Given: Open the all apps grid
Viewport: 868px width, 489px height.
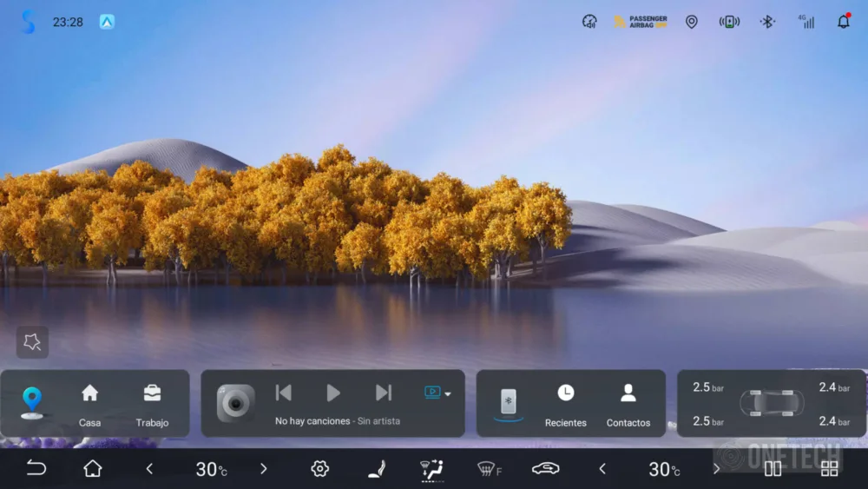Looking at the screenshot, I should tap(829, 469).
